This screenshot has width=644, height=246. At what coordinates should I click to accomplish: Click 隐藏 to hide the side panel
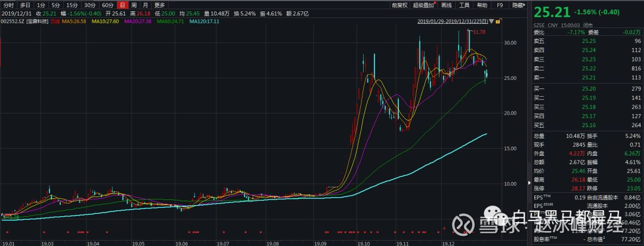519,5
